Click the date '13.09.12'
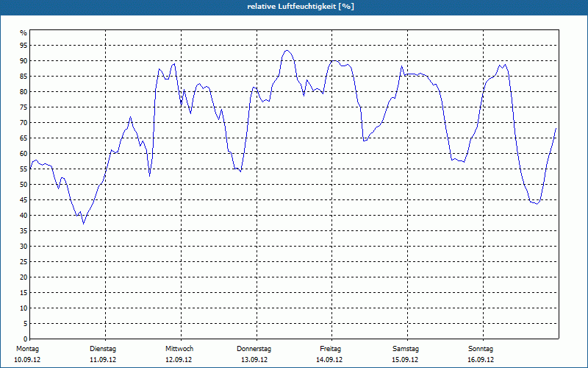 point(254,360)
